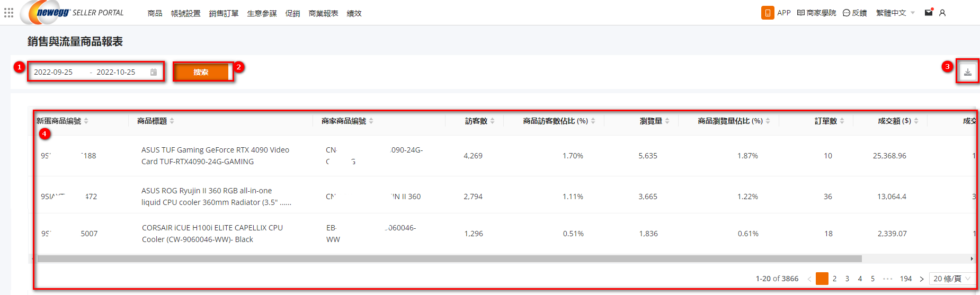Select the ASUS TUF Gaming GeForce RTX 4090 title
This screenshot has height=295, width=980.
point(215,156)
